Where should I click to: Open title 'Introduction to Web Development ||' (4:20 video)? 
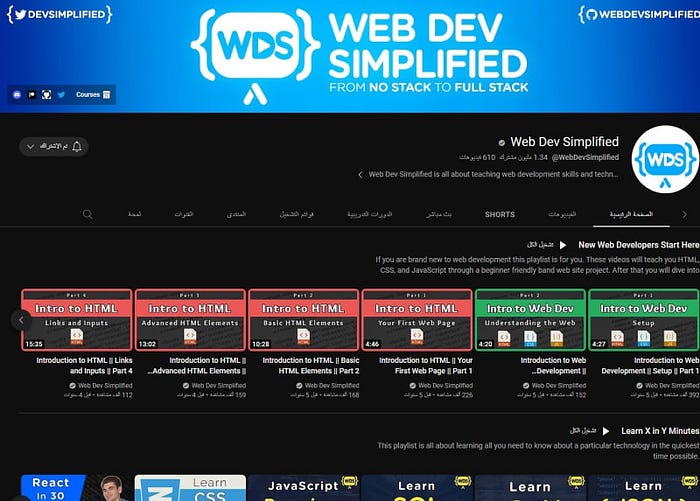pyautogui.click(x=553, y=365)
